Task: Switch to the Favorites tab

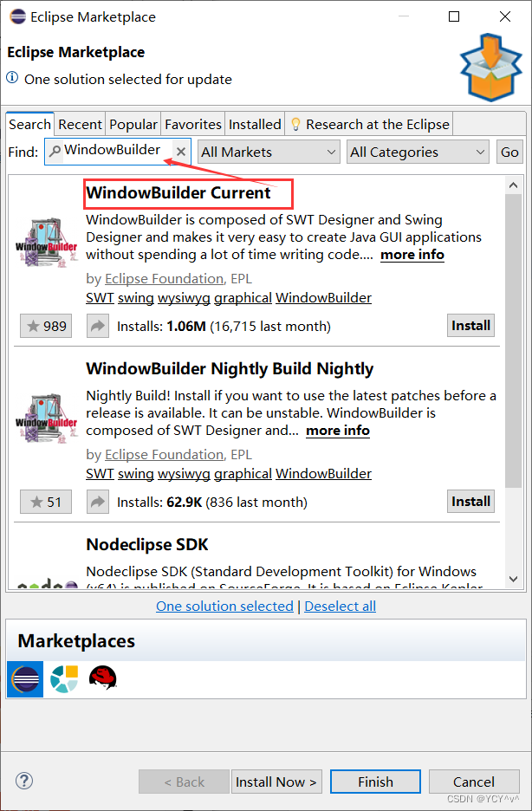Action: pos(193,125)
